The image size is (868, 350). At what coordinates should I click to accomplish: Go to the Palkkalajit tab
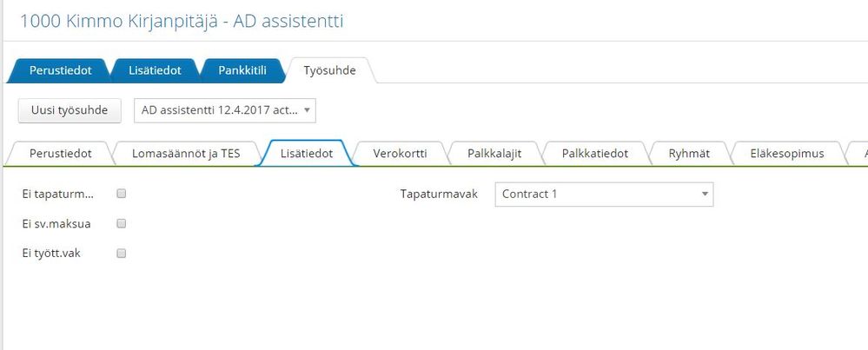click(x=494, y=153)
